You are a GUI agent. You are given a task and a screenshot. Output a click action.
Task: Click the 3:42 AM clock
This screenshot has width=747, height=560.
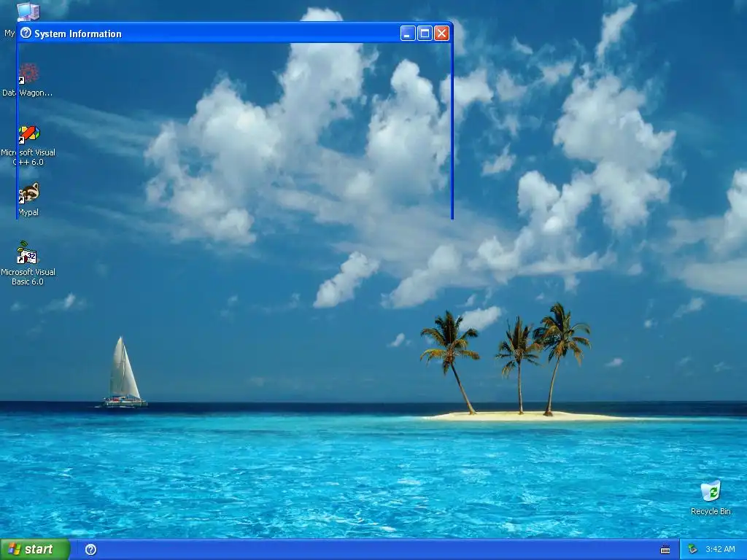tap(720, 550)
